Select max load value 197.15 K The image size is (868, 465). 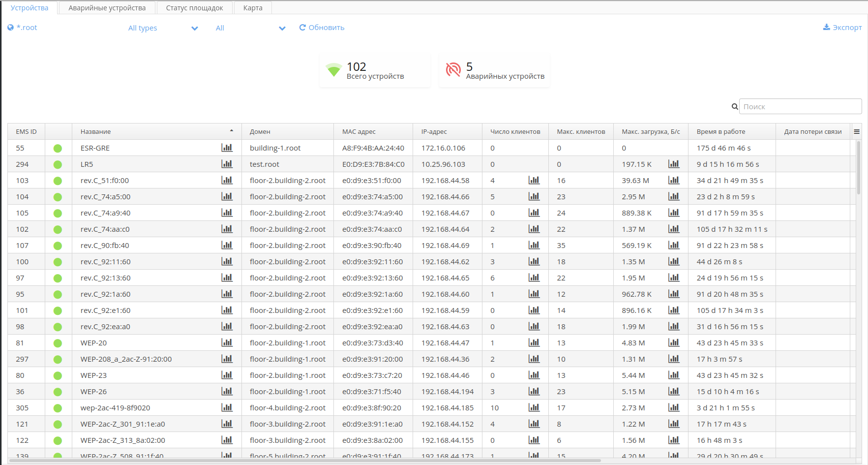tap(637, 164)
